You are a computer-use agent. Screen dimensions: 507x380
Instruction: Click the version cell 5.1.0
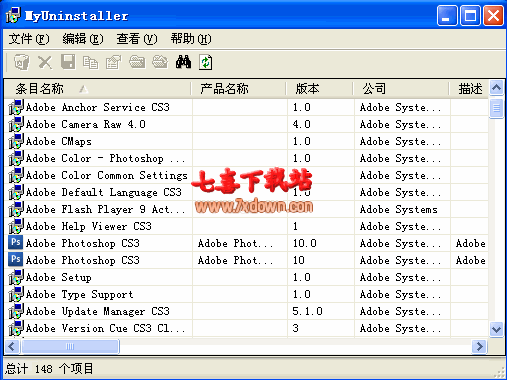(x=307, y=311)
